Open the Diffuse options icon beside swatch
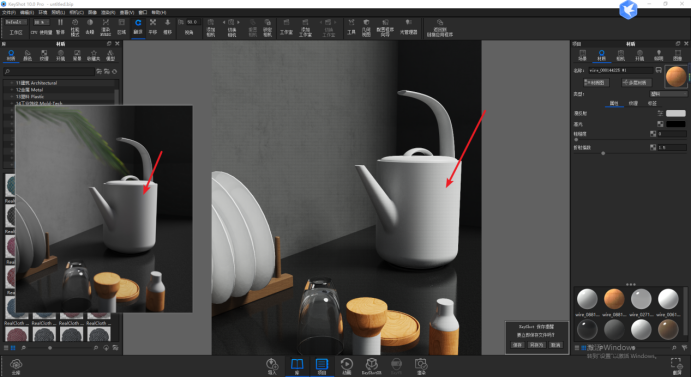This screenshot has height=378, width=692. [660, 113]
